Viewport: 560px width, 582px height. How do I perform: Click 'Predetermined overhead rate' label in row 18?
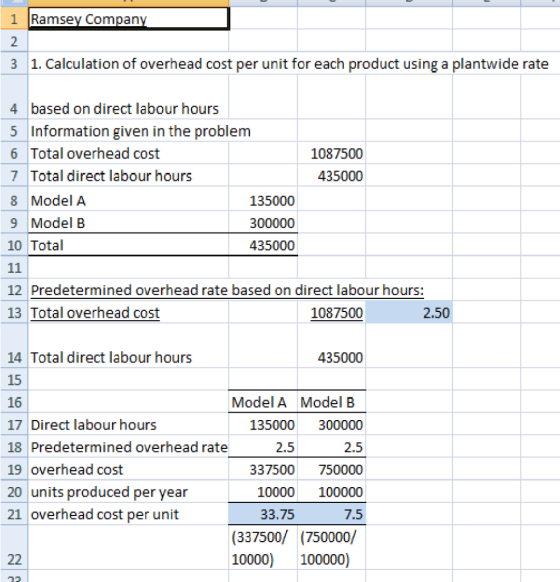pyautogui.click(x=129, y=447)
